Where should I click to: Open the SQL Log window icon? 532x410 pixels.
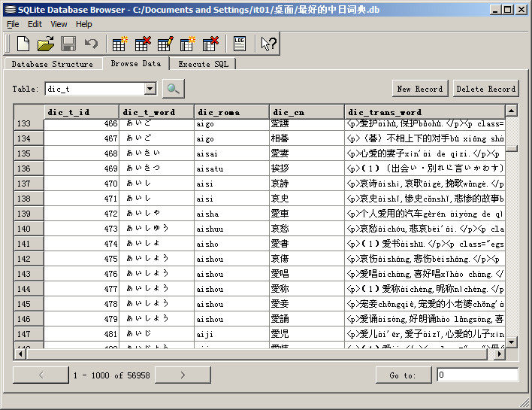239,44
